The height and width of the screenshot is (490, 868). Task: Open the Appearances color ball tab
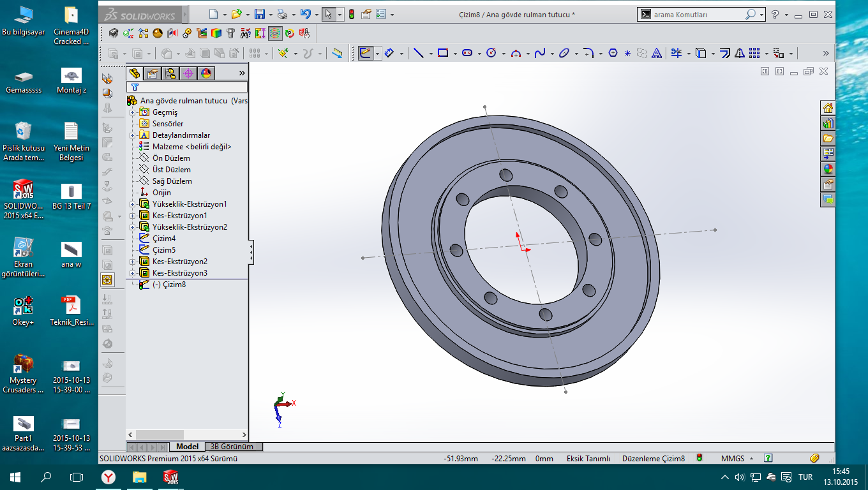206,73
